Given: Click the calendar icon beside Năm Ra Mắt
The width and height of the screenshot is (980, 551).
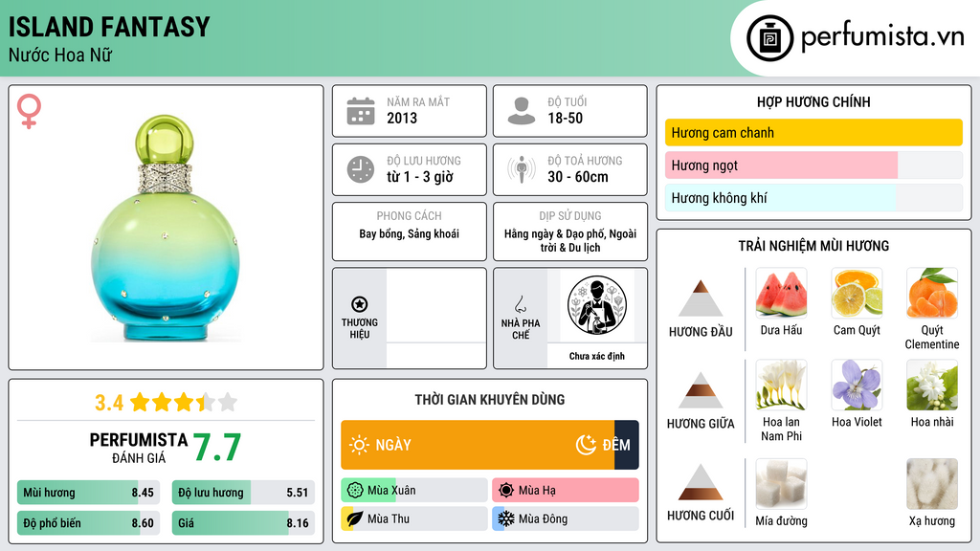Looking at the screenshot, I should click(x=361, y=111).
